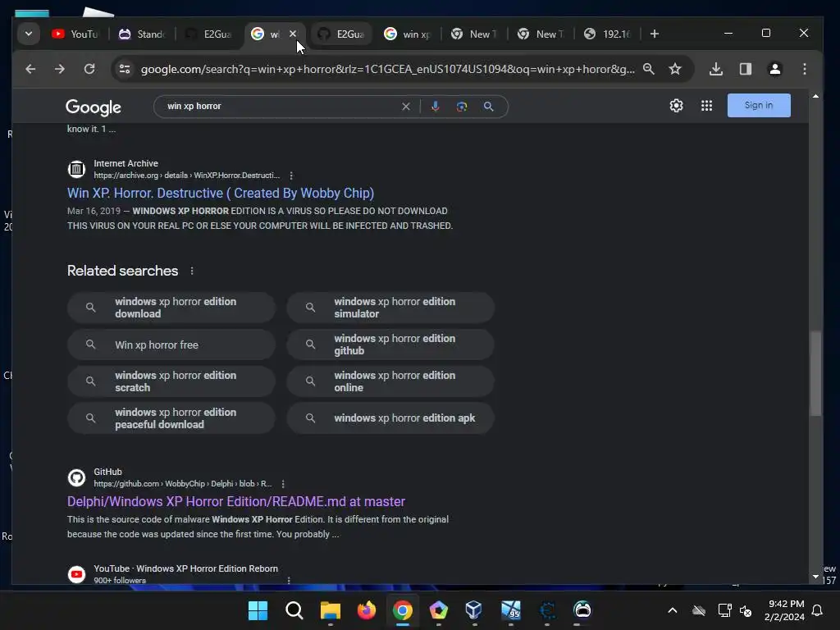The height and width of the screenshot is (630, 840).
Task: Open Chrome three-dot menu
Action: click(804, 69)
